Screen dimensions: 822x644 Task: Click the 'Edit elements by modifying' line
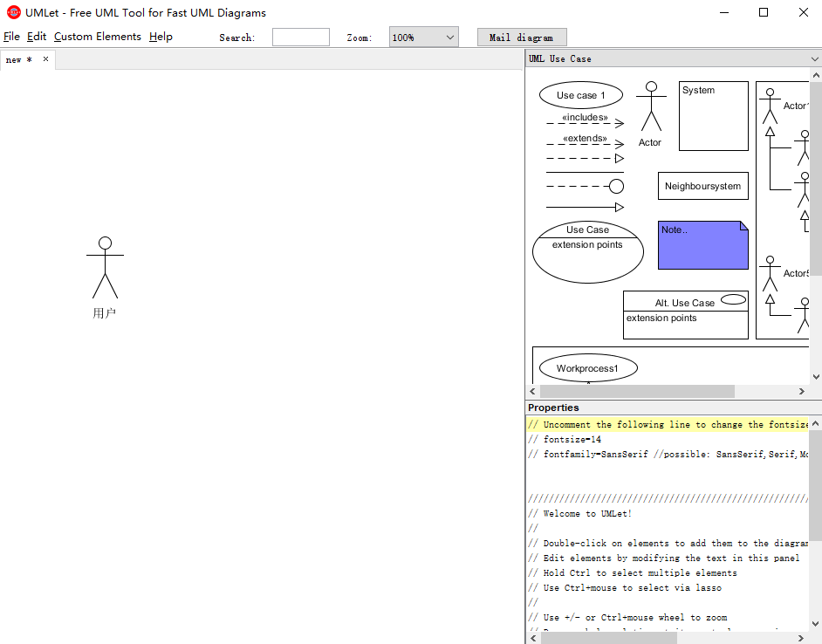click(664, 558)
